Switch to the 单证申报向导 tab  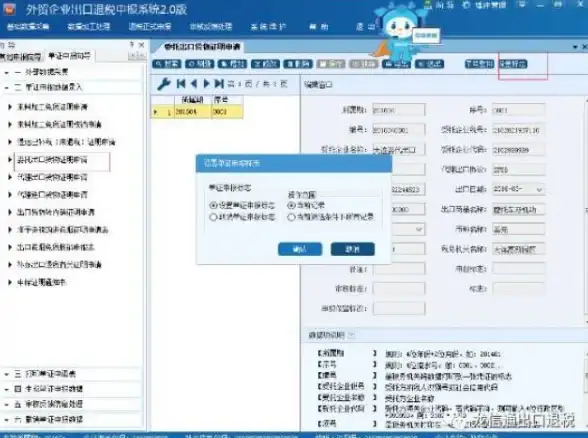tap(70, 56)
